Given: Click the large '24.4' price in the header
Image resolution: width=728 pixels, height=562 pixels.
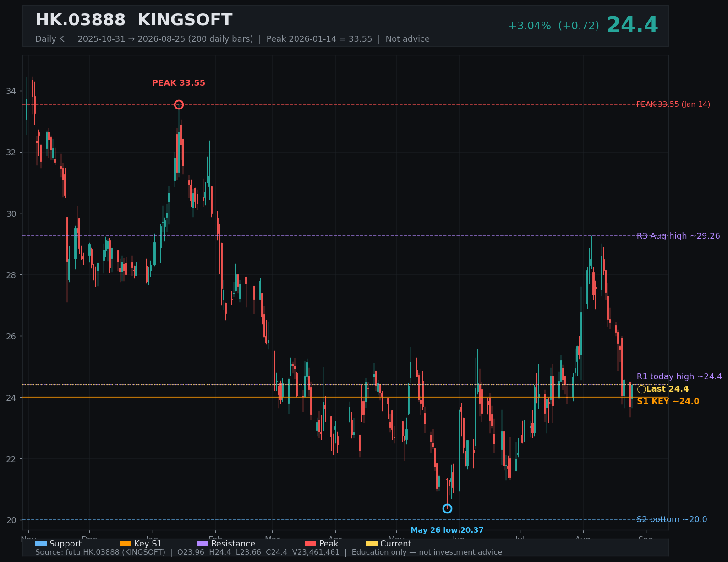Looking at the screenshot, I should 632,25.
